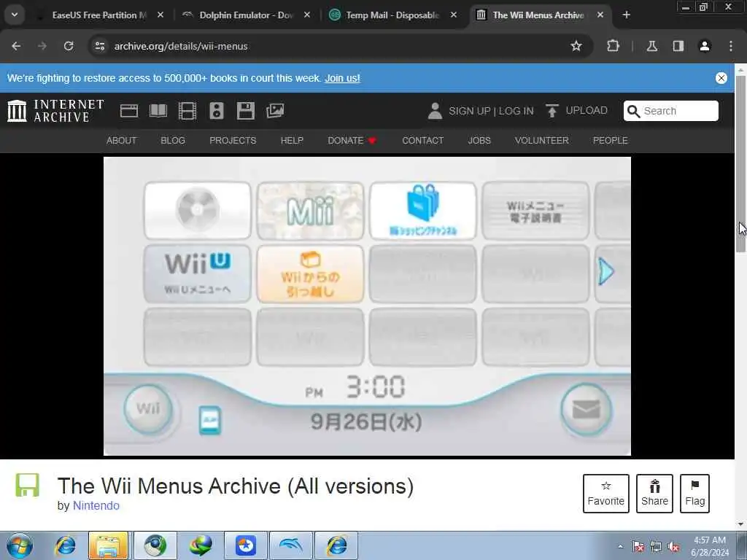Open the Audio speaker icon
Screen dimensions: 747x560
[x=217, y=111]
